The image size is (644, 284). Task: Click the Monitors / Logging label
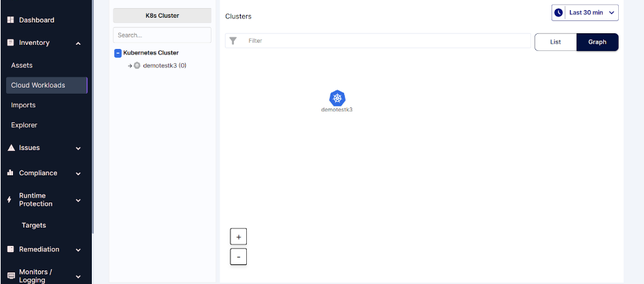36,276
